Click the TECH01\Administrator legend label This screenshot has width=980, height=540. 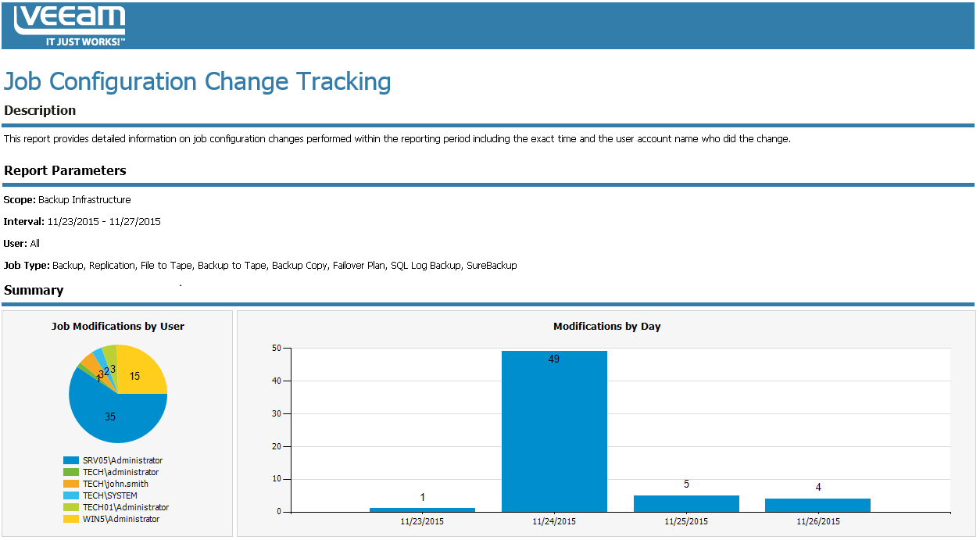point(126,507)
